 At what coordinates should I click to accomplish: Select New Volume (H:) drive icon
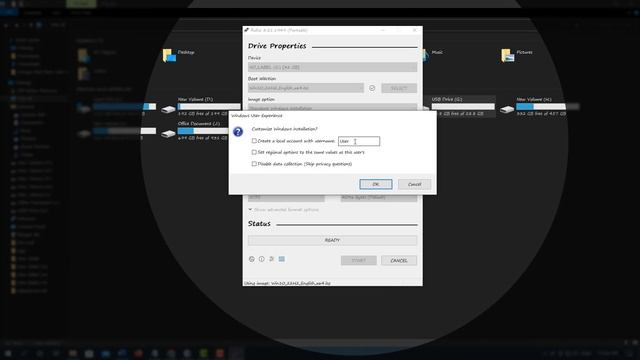click(507, 109)
